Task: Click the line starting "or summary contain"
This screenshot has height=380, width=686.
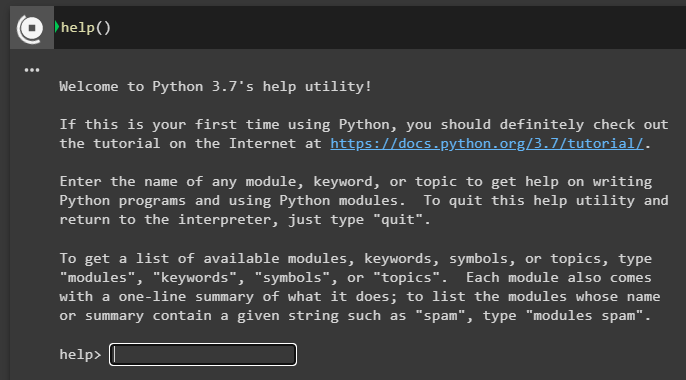Action: coord(355,316)
